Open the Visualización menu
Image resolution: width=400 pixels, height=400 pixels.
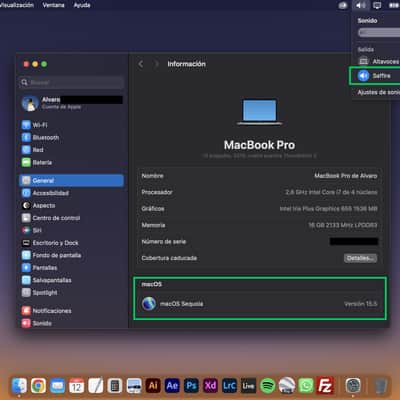[x=17, y=5]
